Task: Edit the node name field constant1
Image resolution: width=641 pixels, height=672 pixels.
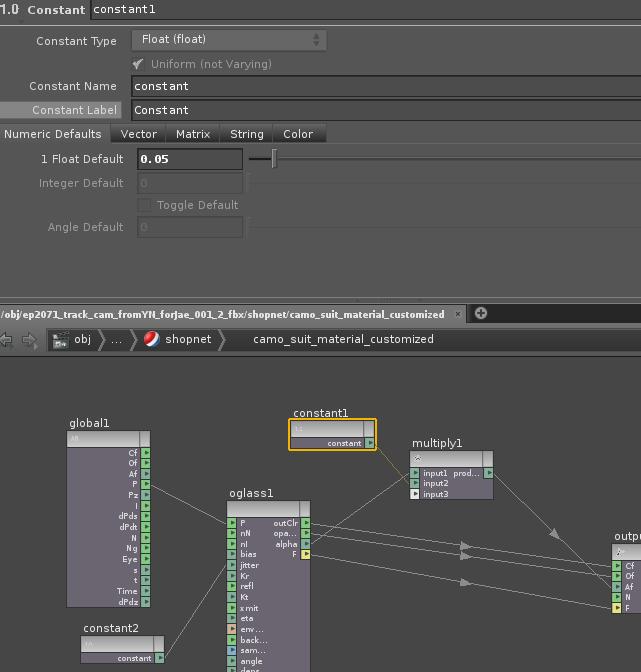Action: (x=365, y=9)
